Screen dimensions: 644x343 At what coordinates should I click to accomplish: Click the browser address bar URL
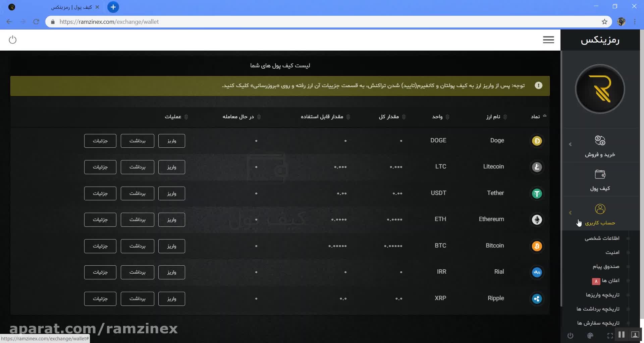[x=109, y=22]
